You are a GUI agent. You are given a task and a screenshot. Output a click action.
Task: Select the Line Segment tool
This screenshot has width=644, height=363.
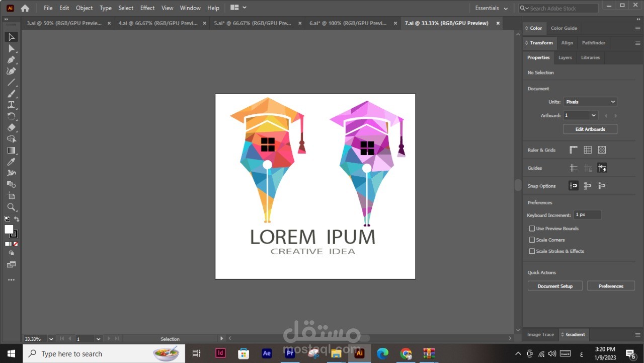tap(11, 83)
